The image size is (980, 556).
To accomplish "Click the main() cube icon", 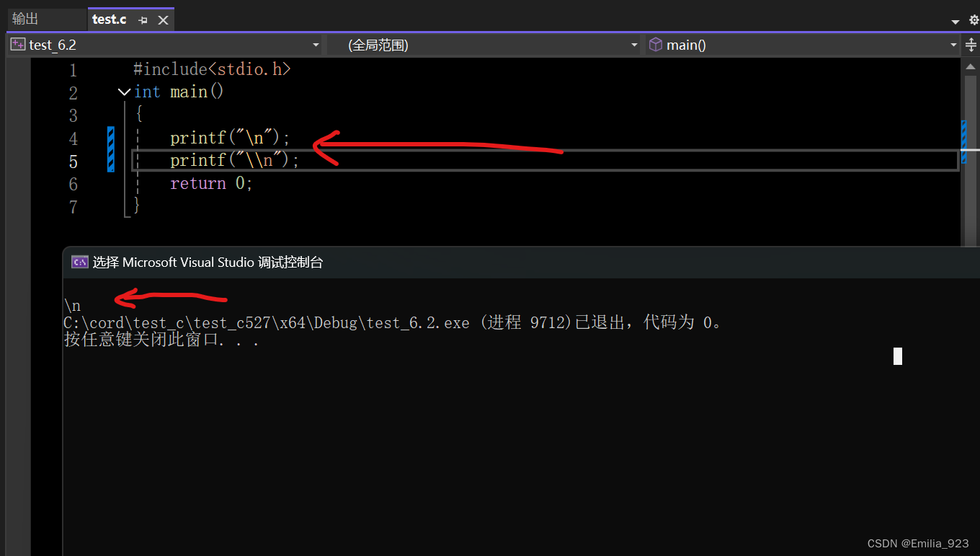I will click(655, 45).
